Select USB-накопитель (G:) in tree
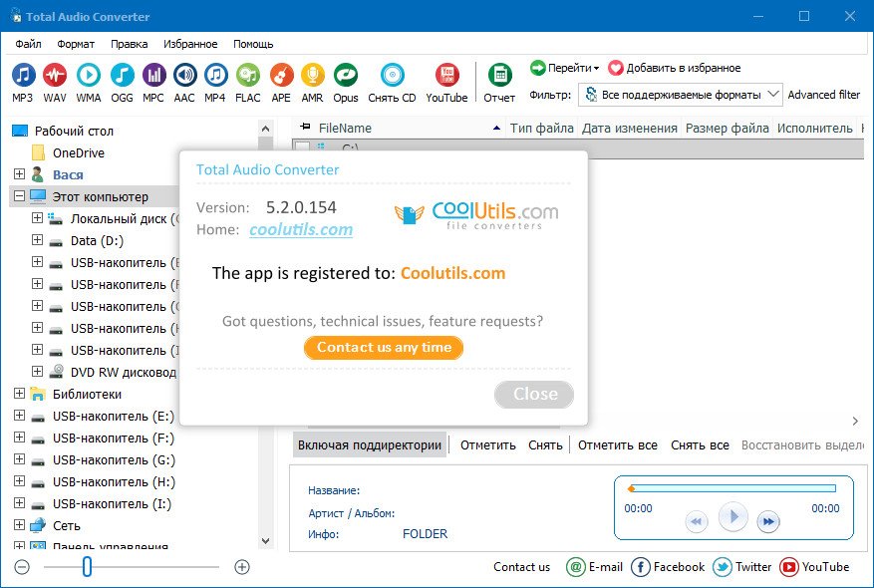 pyautogui.click(x=115, y=460)
